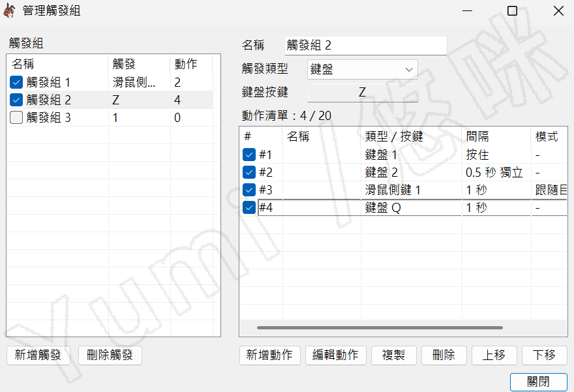Toggle action #1 checkbox

[x=249, y=155]
